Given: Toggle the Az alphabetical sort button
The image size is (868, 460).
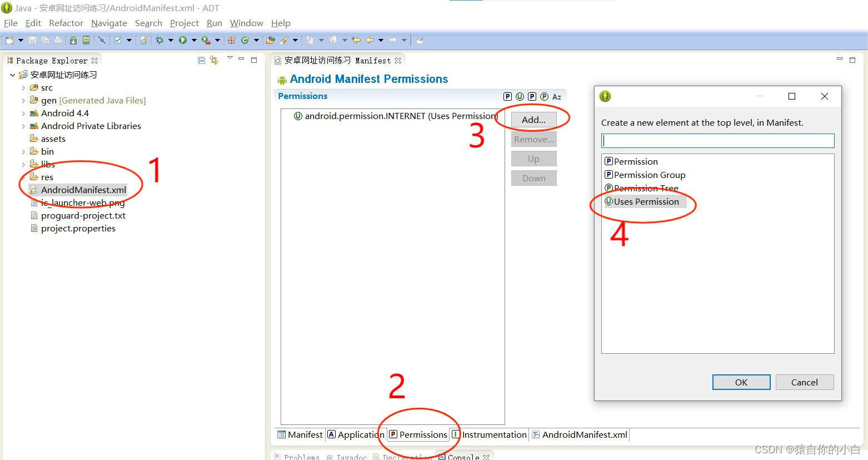Looking at the screenshot, I should (556, 96).
